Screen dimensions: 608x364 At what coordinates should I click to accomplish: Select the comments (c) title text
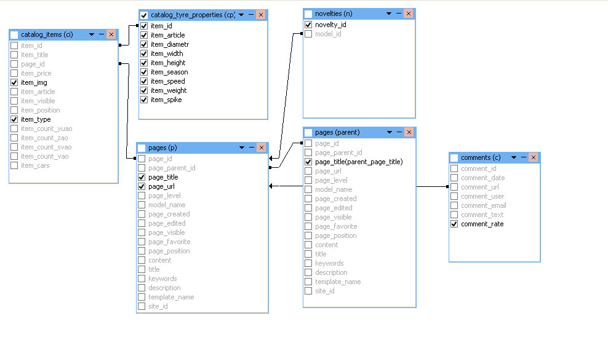coord(481,157)
